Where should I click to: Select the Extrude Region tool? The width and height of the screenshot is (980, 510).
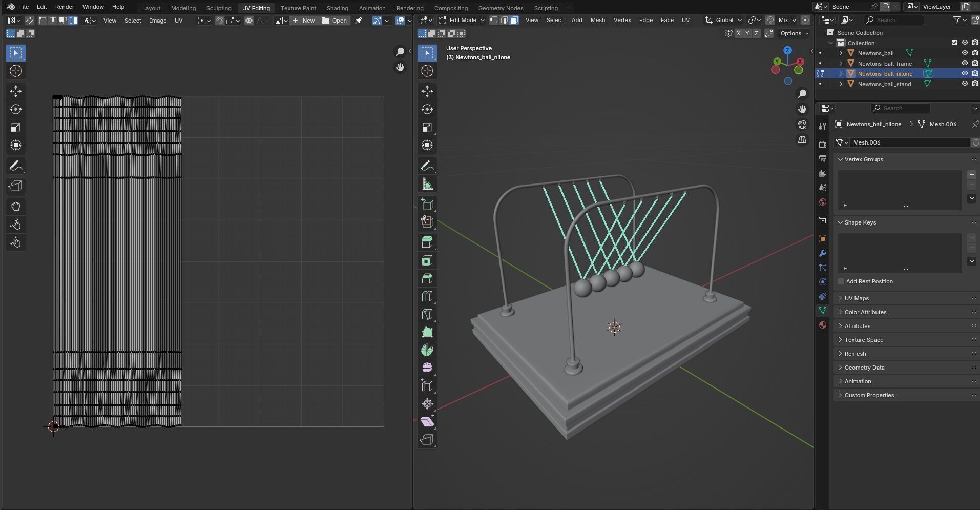pos(427,242)
